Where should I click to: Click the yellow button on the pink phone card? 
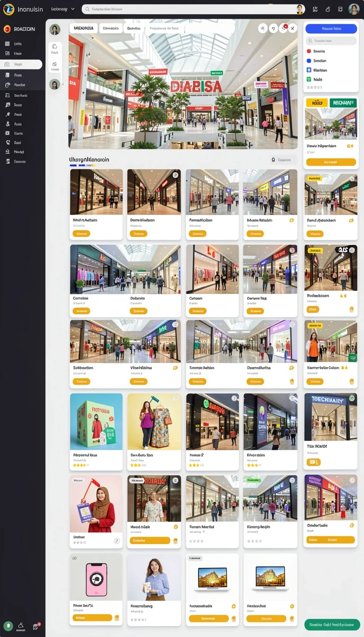tap(92, 618)
